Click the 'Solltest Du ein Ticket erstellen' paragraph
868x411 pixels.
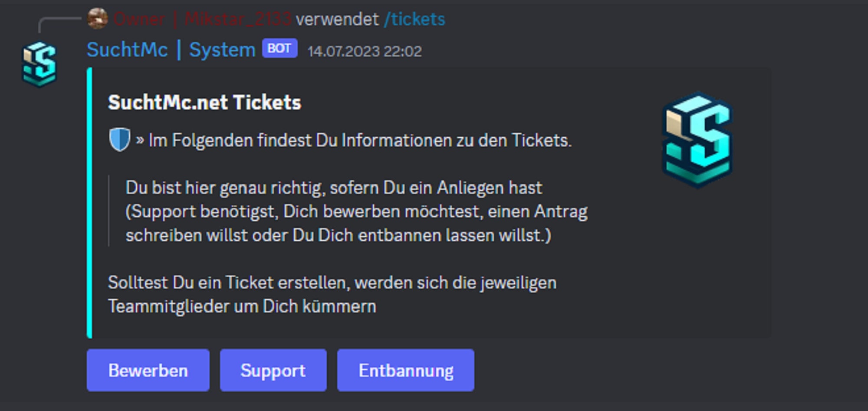point(332,283)
